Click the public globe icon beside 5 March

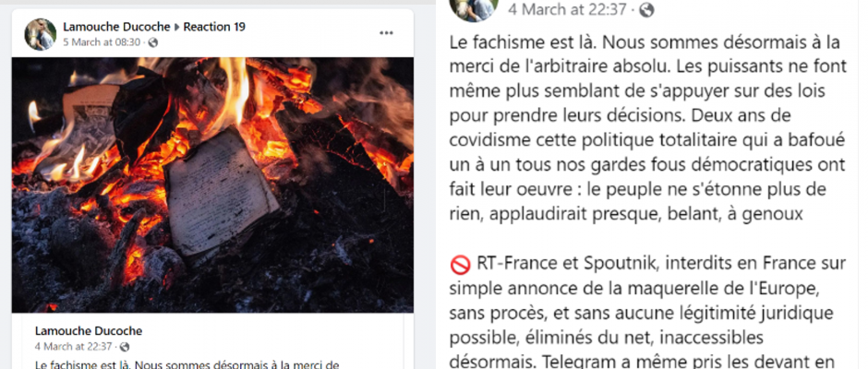tap(153, 42)
